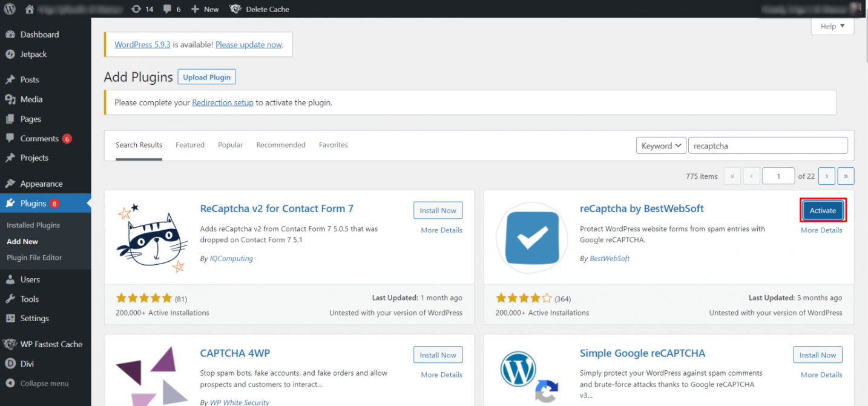Viewport: 868px width, 406px height.
Task: Open site home icon in admin bar
Action: 30,9
